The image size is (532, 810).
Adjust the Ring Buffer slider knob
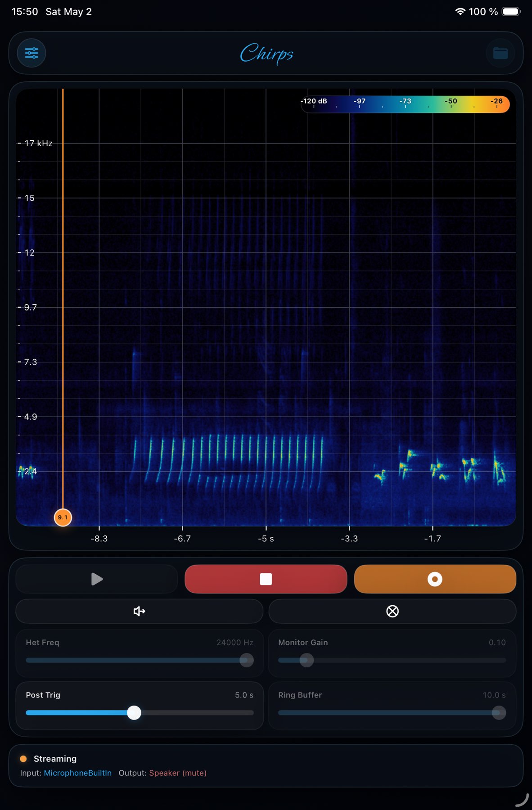pyautogui.click(x=499, y=713)
